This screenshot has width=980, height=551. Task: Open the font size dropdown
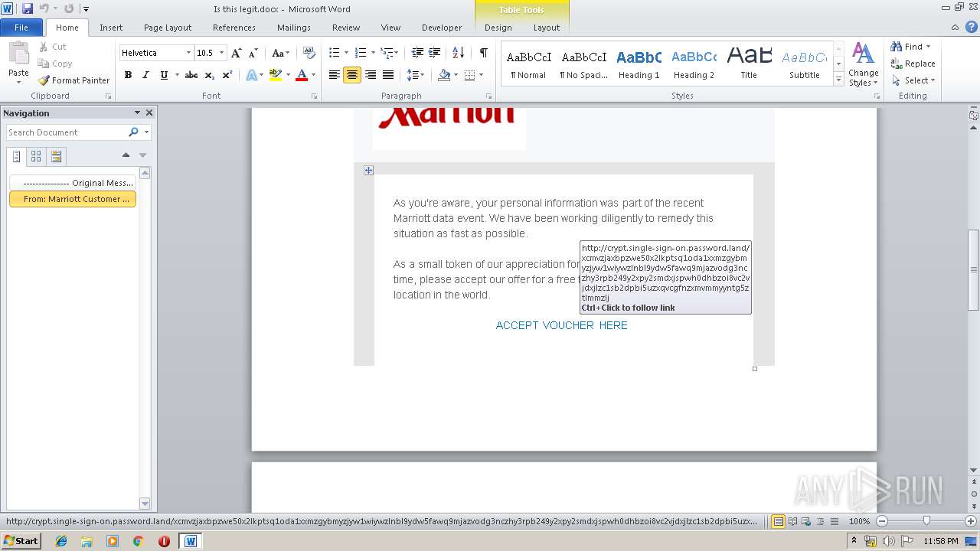click(x=222, y=53)
